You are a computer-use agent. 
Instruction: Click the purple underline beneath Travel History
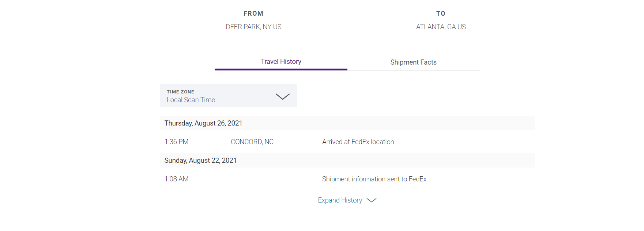281,69
